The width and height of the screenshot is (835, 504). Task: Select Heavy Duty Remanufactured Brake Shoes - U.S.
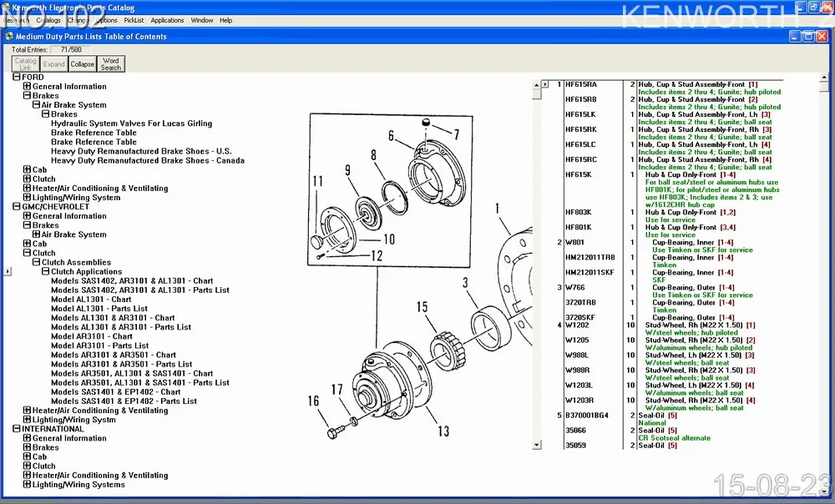coord(141,151)
